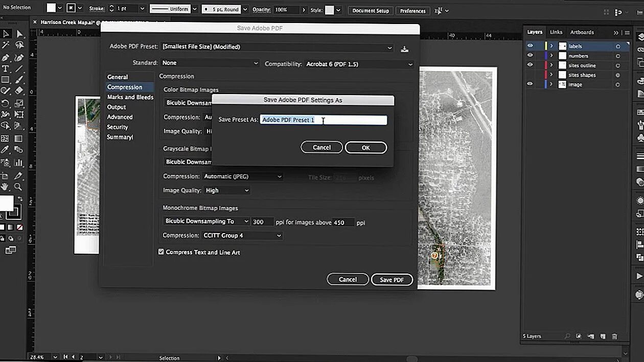Click the Delete Selection trash icon in Layers

[x=614, y=336]
